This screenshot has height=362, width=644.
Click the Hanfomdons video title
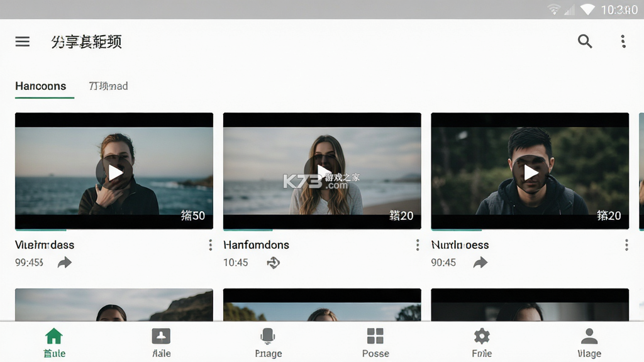coord(257,245)
